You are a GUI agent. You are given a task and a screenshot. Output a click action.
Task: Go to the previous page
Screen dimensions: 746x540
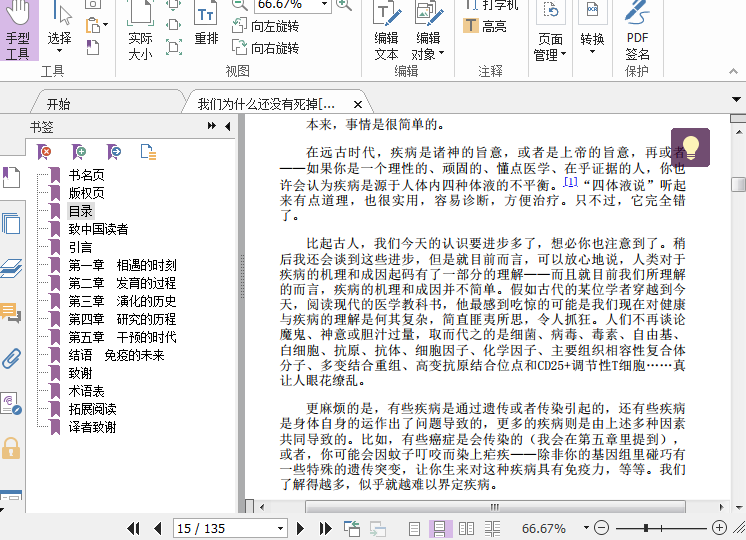click(x=158, y=528)
